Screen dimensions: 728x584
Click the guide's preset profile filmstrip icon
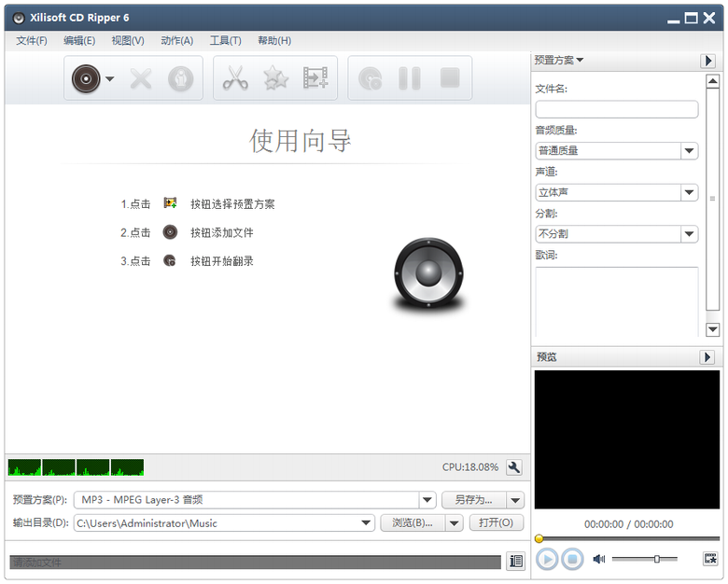170,202
